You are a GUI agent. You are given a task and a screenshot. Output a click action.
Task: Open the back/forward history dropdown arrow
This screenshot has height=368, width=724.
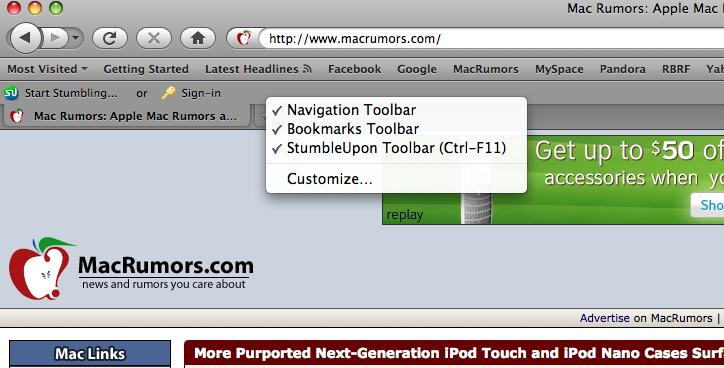pyautogui.click(x=75, y=38)
